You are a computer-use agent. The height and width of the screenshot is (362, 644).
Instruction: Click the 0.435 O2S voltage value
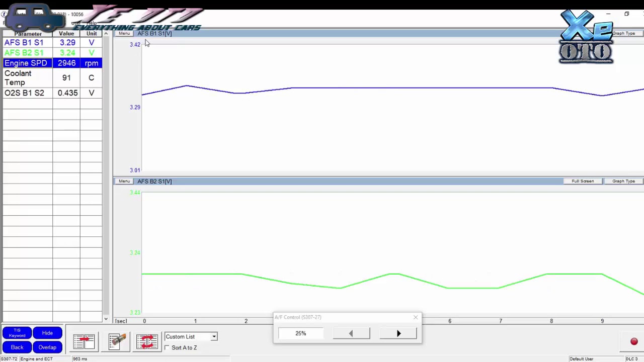pyautogui.click(x=67, y=93)
